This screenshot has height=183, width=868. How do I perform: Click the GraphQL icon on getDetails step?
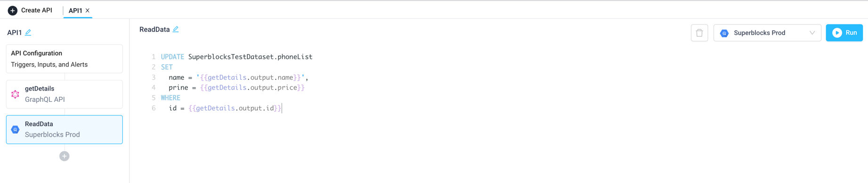[16, 94]
